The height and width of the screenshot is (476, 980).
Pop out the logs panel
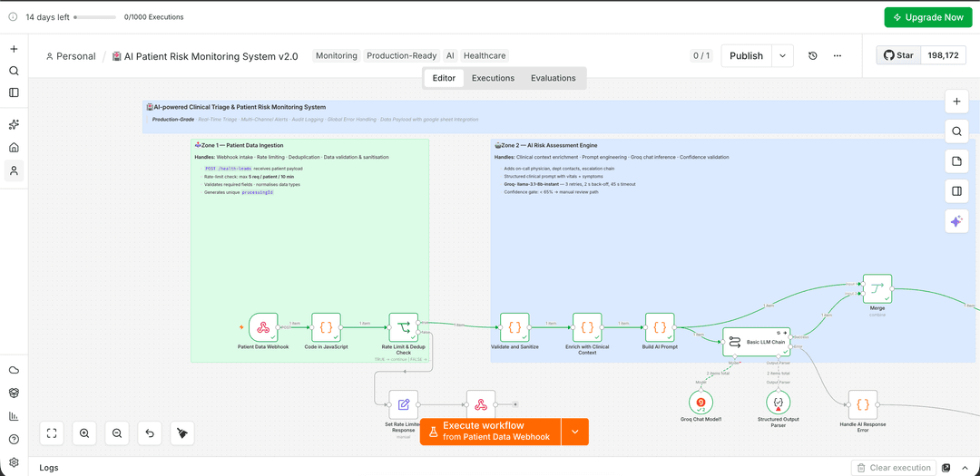pos(946,467)
